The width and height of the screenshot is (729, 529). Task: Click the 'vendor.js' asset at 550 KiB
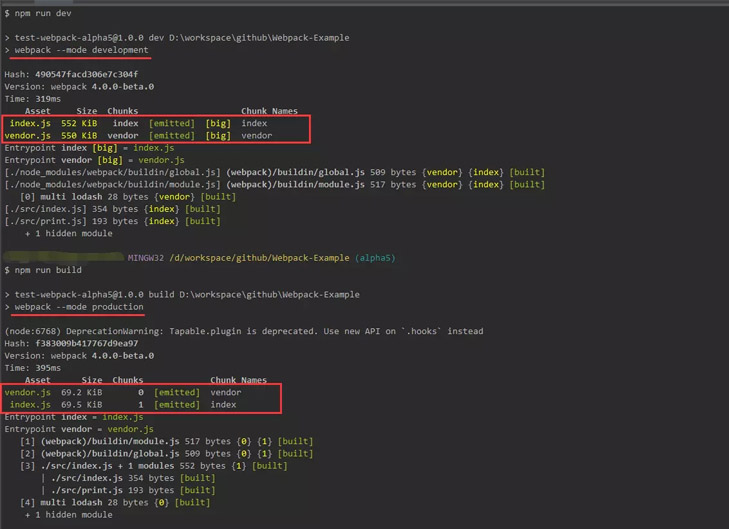pos(27,136)
